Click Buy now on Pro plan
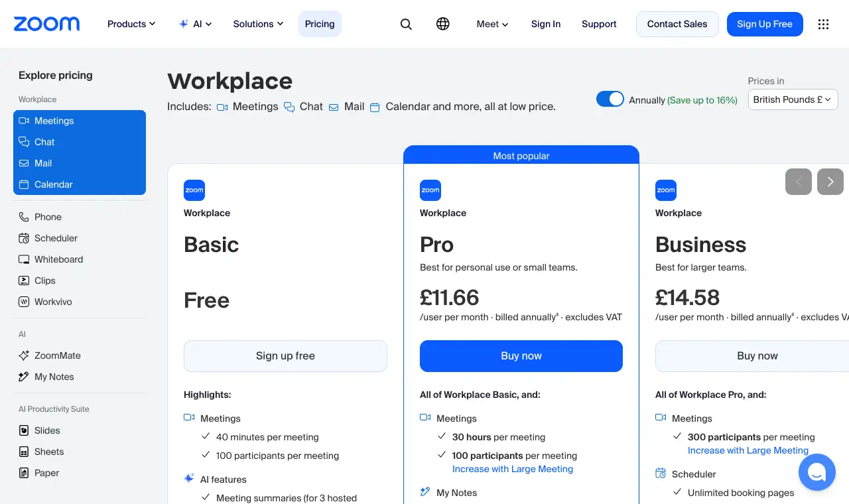Screen dimensions: 849x504 pos(521,356)
